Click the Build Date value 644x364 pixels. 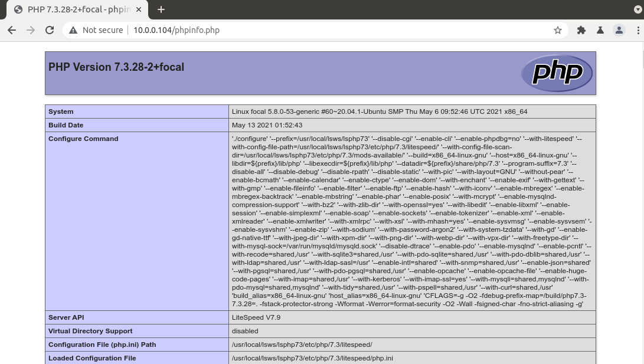(267, 125)
